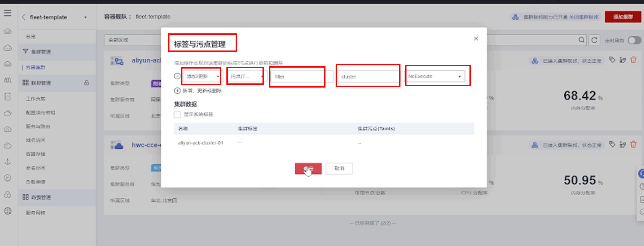Open 域名访问 in the sidebar
644x246 pixels.
[x=36, y=140]
